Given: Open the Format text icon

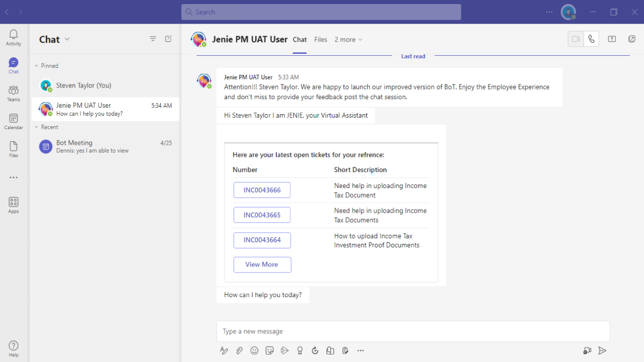Looking at the screenshot, I should pyautogui.click(x=224, y=350).
